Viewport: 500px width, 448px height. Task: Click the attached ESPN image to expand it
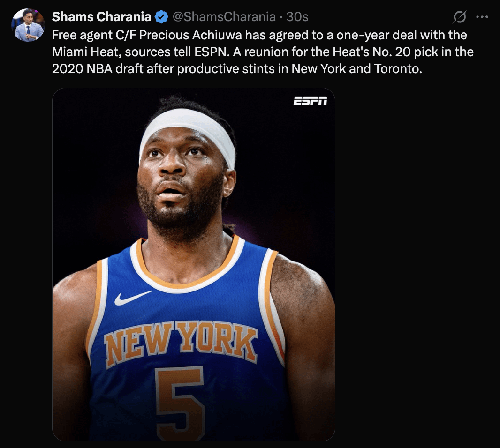click(192, 262)
